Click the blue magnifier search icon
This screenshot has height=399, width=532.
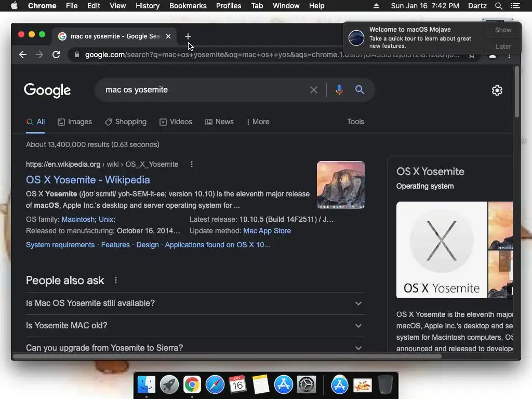pyautogui.click(x=360, y=89)
